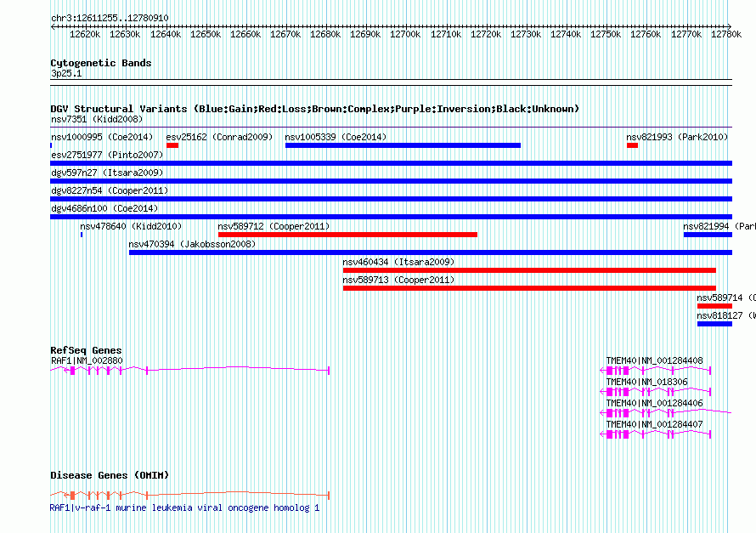Click the RAF1 NM_002880 RefSeq gene model
The image size is (756, 533).
coord(189,370)
